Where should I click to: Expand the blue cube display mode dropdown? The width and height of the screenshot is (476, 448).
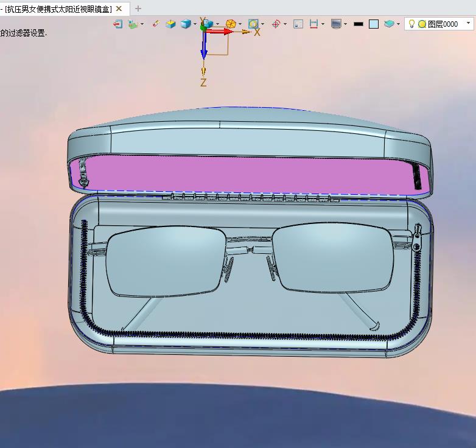pyautogui.click(x=195, y=24)
